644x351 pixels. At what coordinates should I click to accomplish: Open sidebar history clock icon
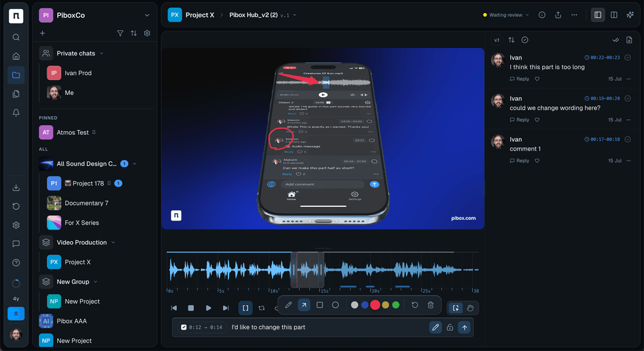[16, 206]
